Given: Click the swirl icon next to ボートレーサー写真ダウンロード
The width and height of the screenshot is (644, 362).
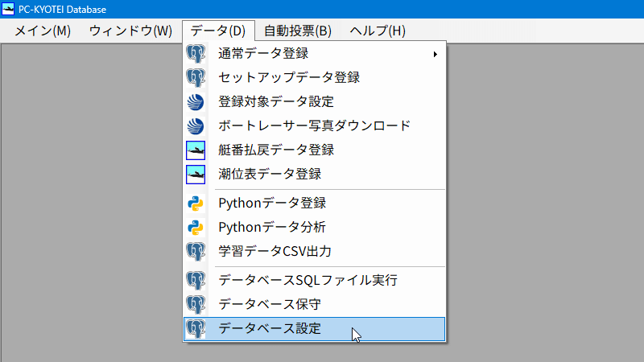Looking at the screenshot, I should (x=196, y=126).
